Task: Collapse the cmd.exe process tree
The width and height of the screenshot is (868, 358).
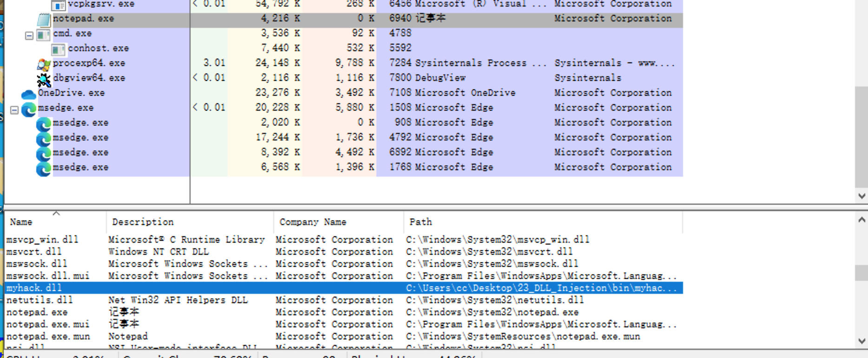Action: click(x=29, y=35)
